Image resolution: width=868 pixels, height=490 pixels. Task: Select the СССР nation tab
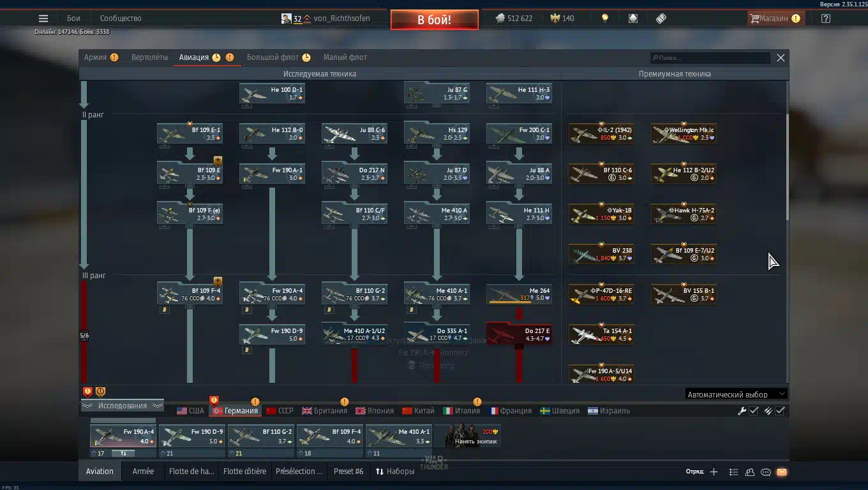(x=280, y=411)
